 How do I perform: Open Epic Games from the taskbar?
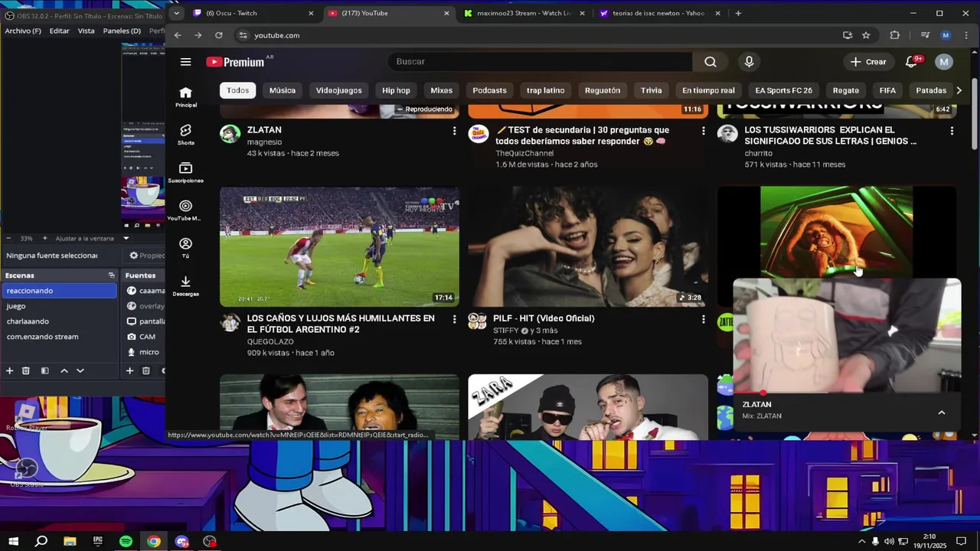point(98,541)
